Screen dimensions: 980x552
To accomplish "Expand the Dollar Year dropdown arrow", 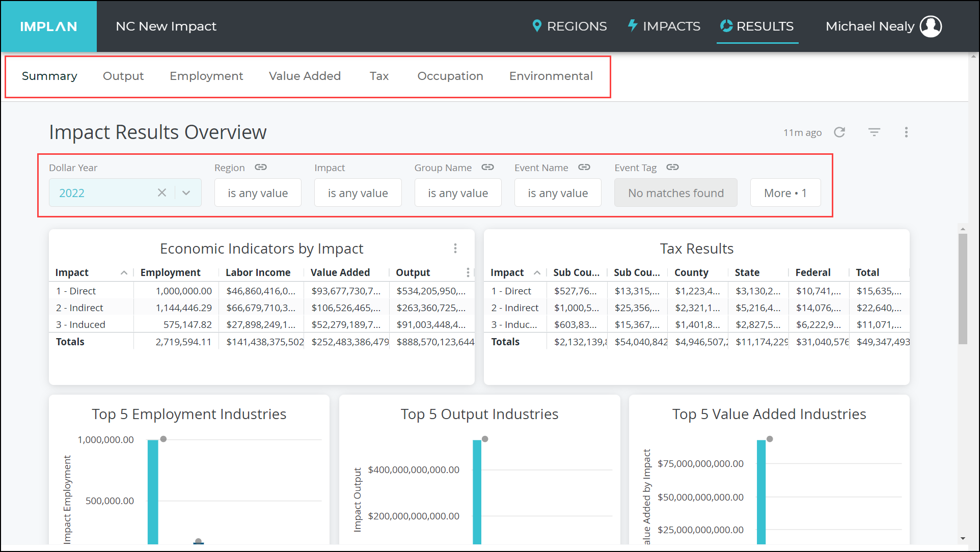I will [x=186, y=192].
